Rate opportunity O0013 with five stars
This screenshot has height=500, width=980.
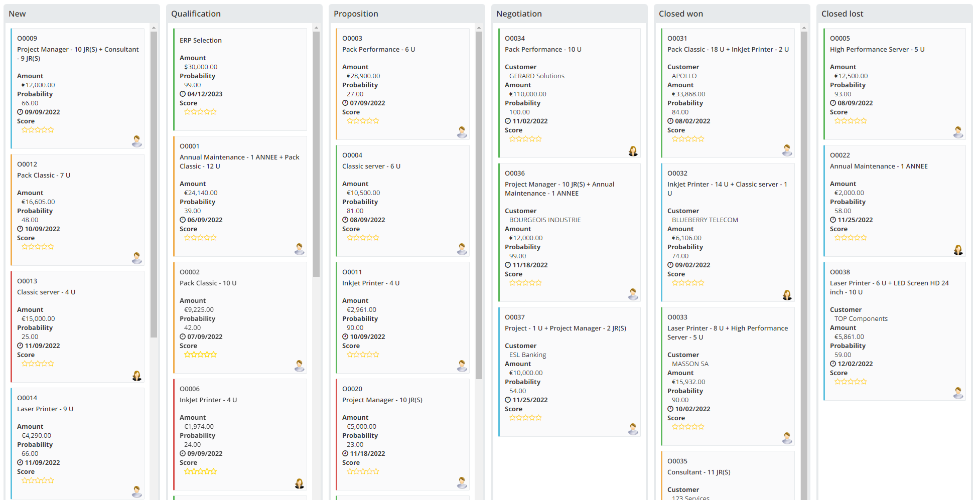pos(52,363)
